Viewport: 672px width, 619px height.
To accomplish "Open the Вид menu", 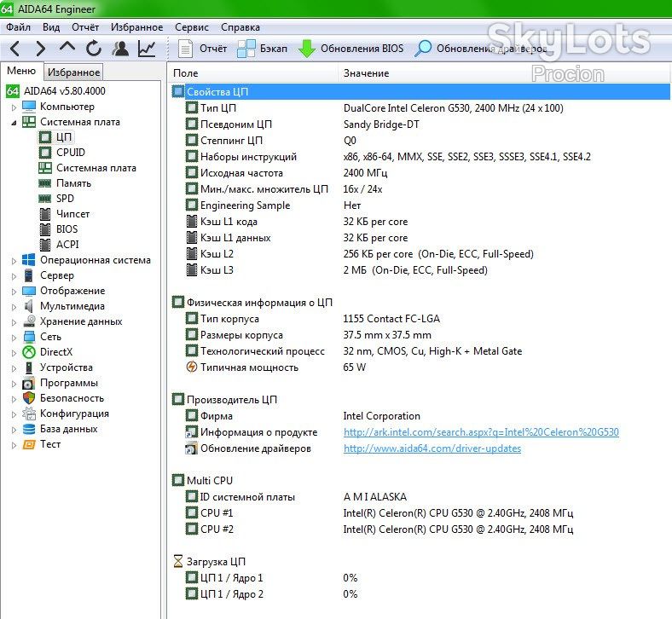I will click(51, 27).
